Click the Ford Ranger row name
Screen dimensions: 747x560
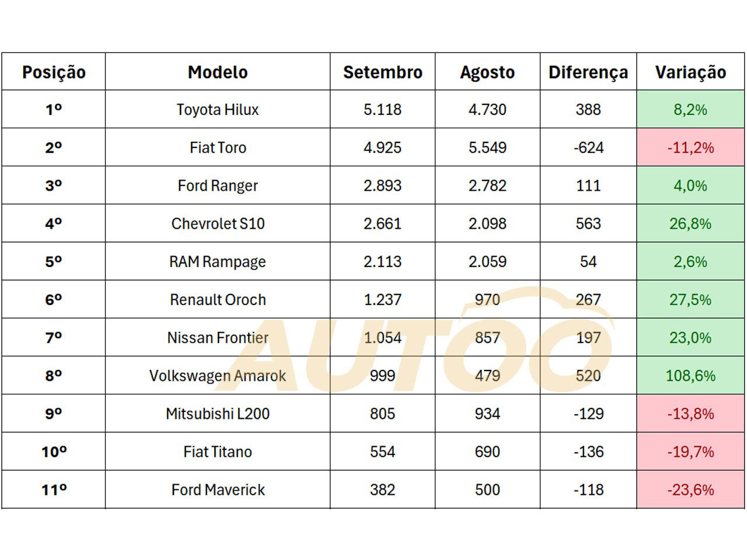coord(218,185)
